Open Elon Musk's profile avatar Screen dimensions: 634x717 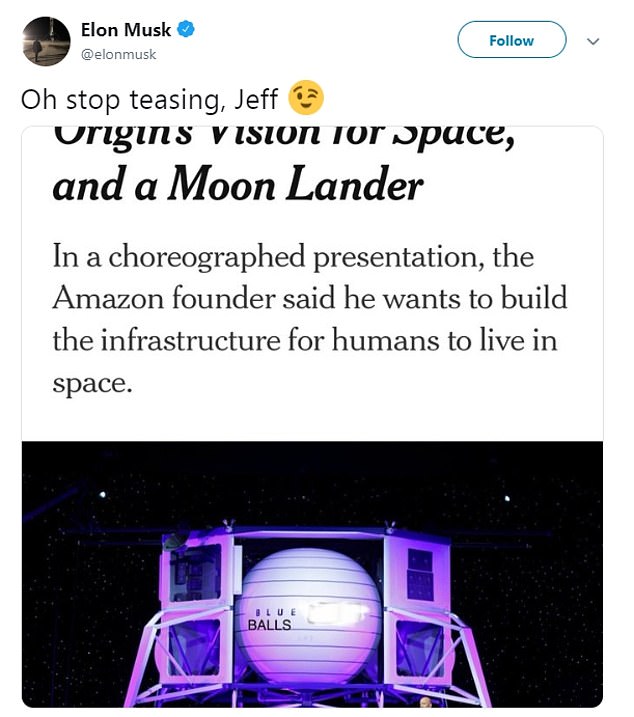46,42
